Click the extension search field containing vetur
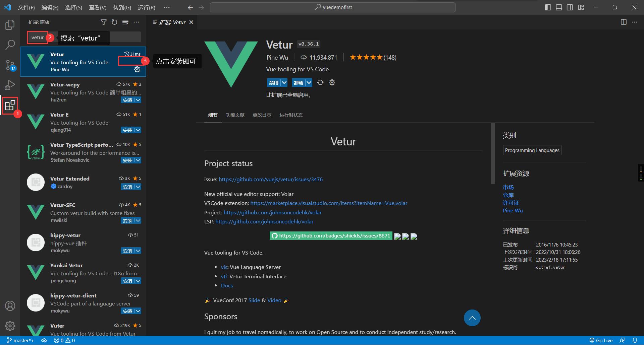This screenshot has width=644, height=345. pos(84,37)
